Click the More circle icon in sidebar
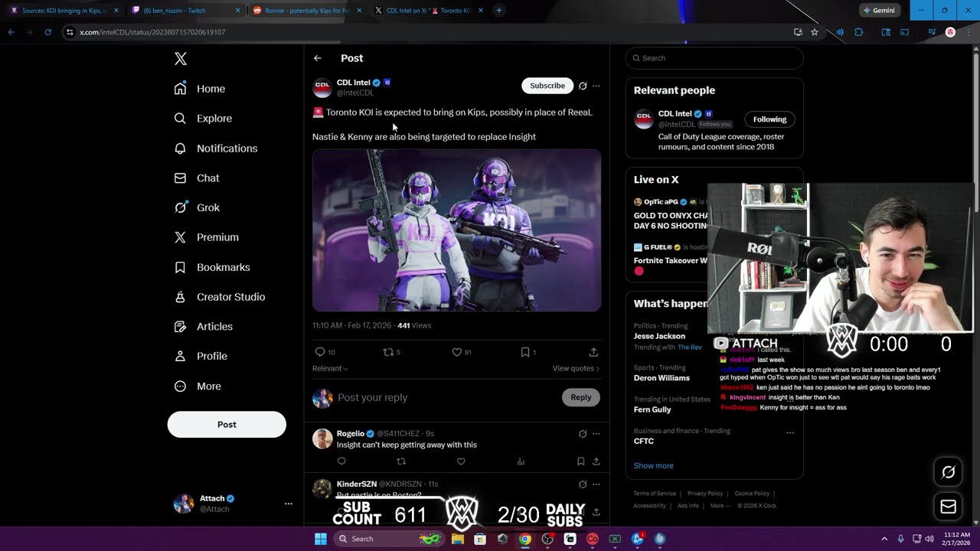The width and height of the screenshot is (980, 551). (180, 386)
